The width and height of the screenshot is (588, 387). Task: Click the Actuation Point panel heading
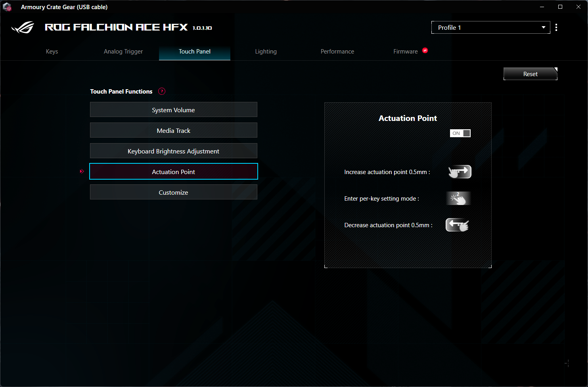pos(408,118)
